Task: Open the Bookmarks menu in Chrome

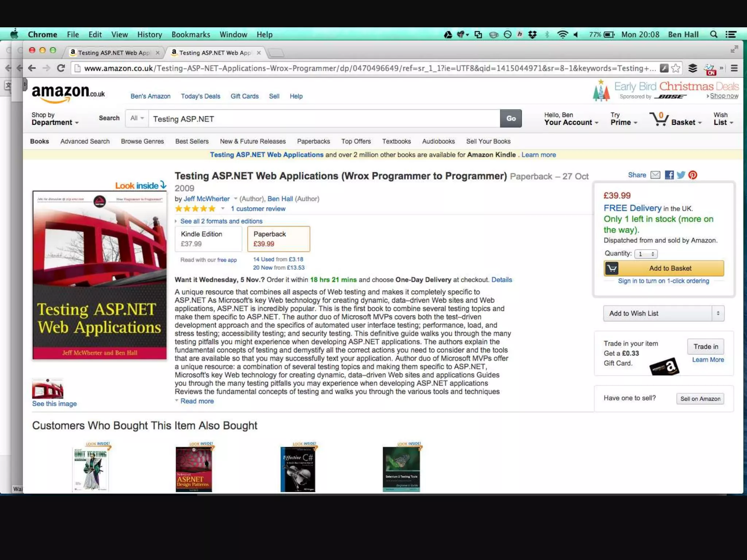Action: point(191,34)
